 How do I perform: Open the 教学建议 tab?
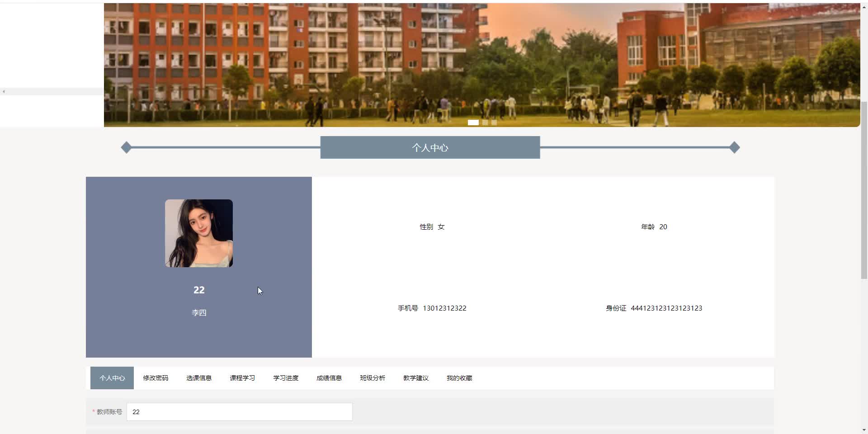point(415,378)
